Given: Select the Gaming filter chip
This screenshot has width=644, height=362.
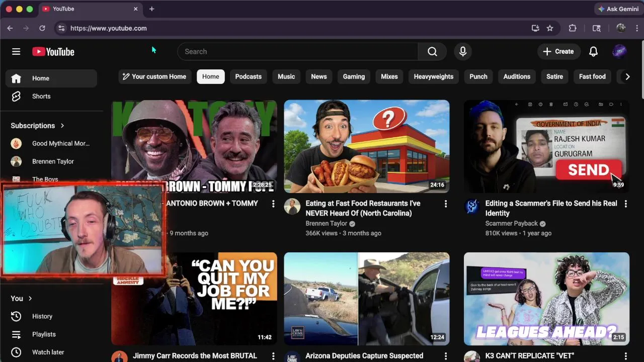Looking at the screenshot, I should coord(354,76).
